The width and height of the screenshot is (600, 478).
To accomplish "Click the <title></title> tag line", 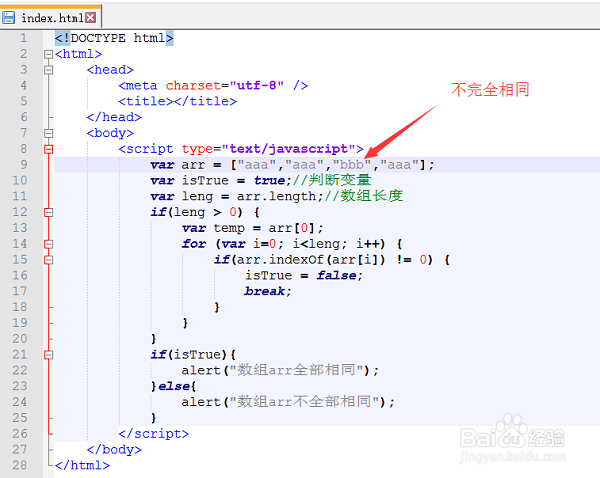I will 178,101.
